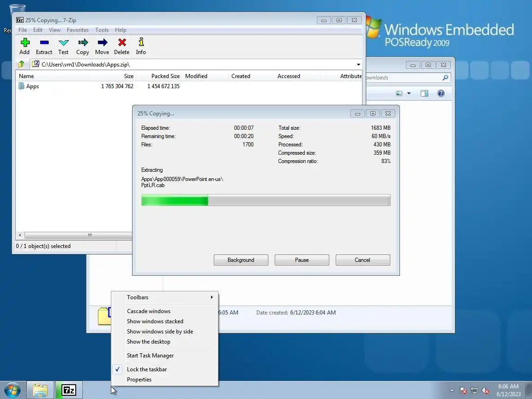Click the show desktop strip beside clock
532x399 pixels.
529,390
